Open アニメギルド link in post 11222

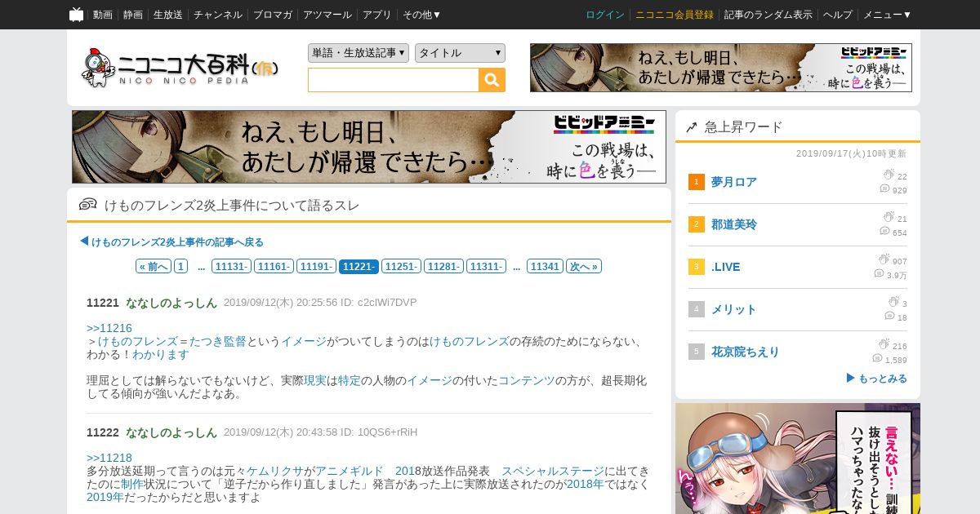point(350,471)
